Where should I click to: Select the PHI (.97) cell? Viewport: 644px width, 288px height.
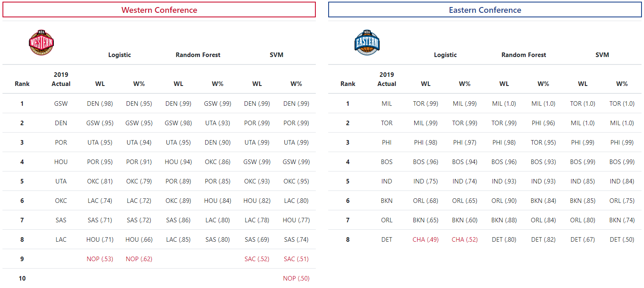click(465, 143)
